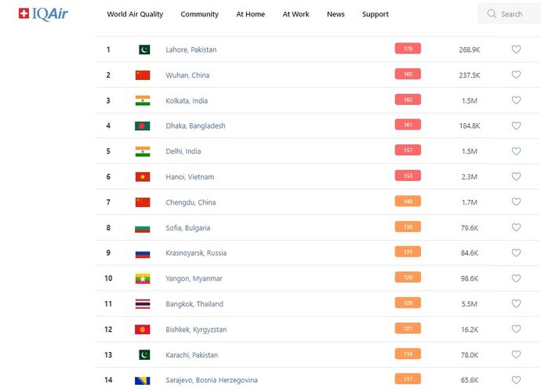Open the Wuhan, China city link

187,75
